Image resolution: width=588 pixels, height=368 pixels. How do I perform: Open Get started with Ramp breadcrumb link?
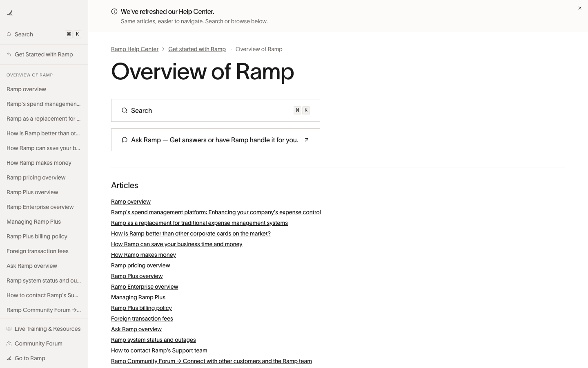point(197,49)
